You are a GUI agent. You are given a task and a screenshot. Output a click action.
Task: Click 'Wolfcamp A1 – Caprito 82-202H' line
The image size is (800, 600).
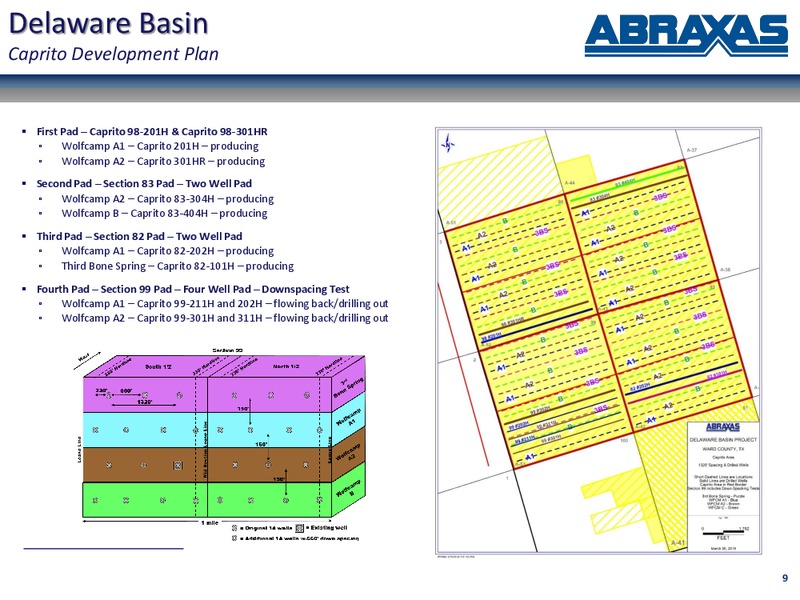click(167, 251)
